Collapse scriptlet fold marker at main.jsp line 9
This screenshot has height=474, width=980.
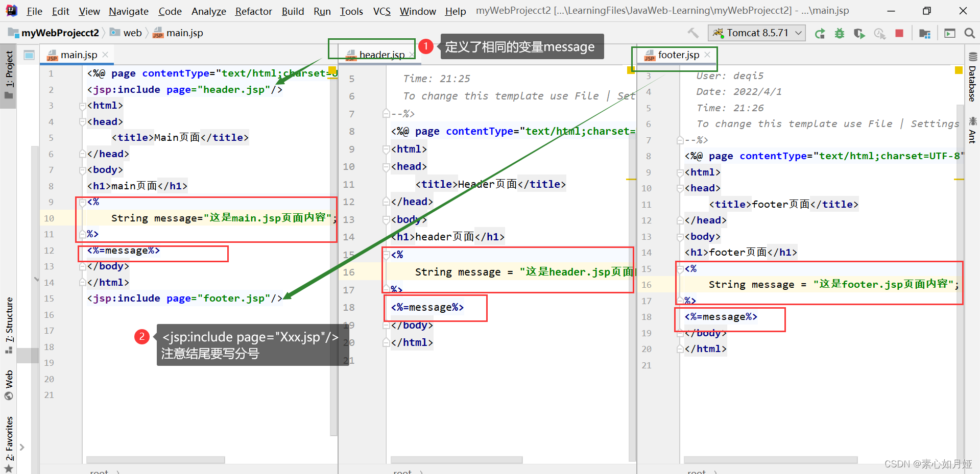pos(83,203)
